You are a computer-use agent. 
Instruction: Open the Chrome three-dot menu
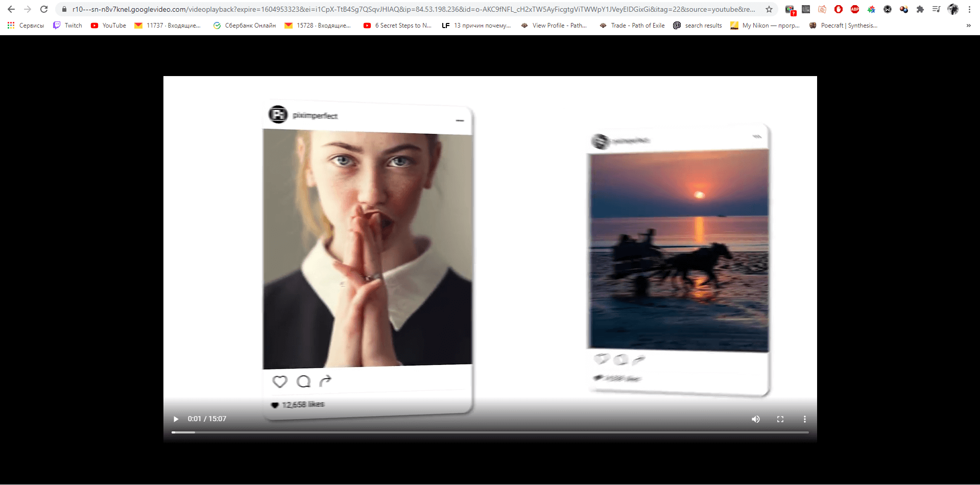pos(969,9)
